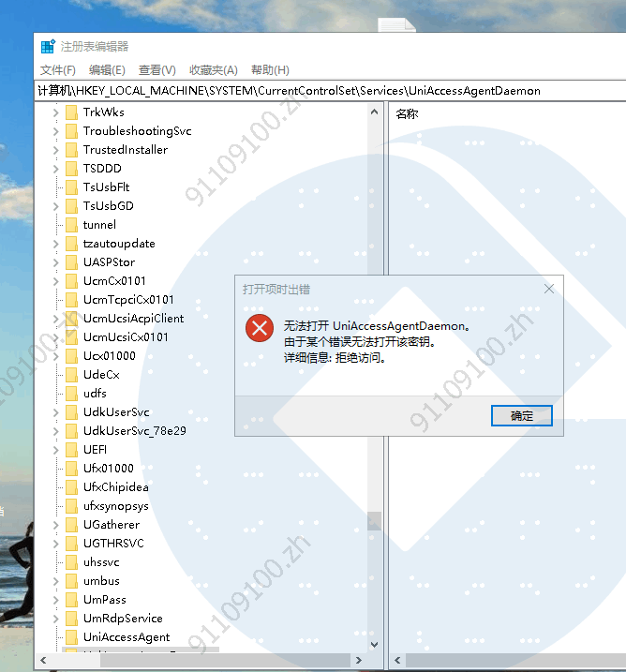The height and width of the screenshot is (672, 626).
Task: Click the tunnel folder icon
Action: click(x=71, y=225)
